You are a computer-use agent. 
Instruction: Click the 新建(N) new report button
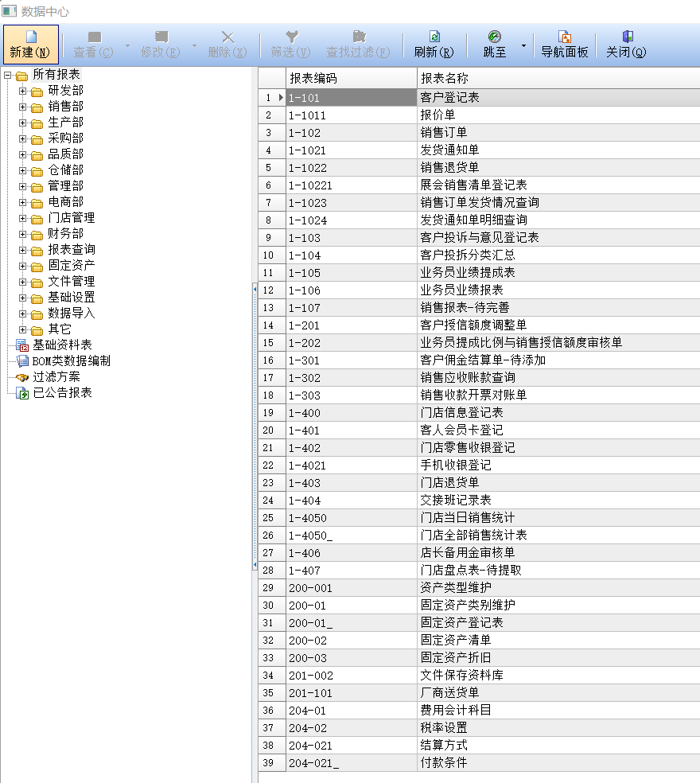click(30, 45)
